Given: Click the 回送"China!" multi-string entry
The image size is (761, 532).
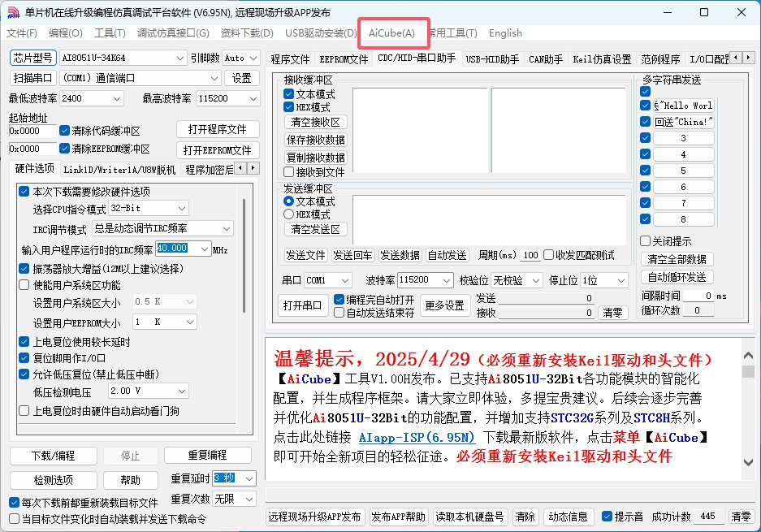Looking at the screenshot, I should point(683,122).
